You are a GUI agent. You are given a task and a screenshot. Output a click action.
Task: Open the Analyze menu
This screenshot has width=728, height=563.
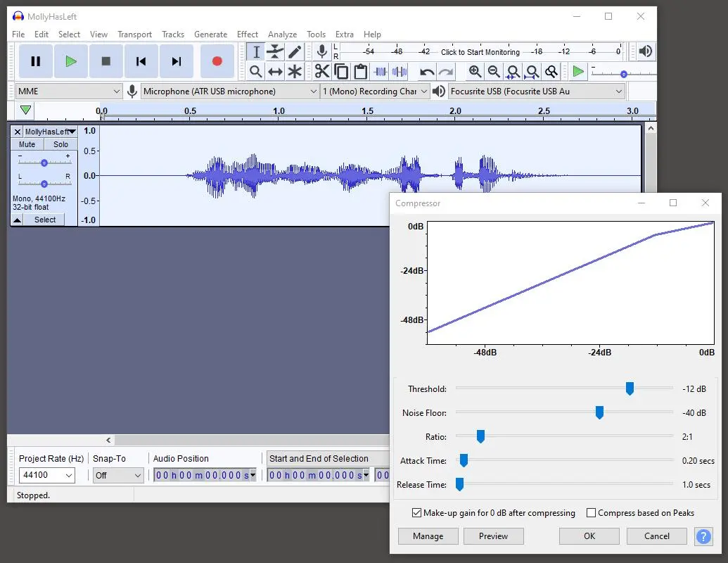(x=282, y=34)
